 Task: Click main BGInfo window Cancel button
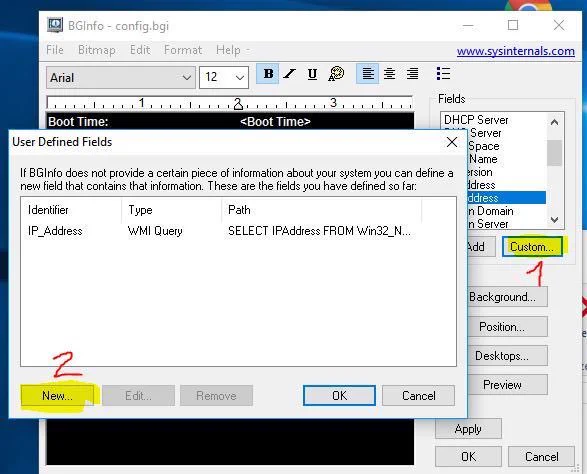[541, 457]
